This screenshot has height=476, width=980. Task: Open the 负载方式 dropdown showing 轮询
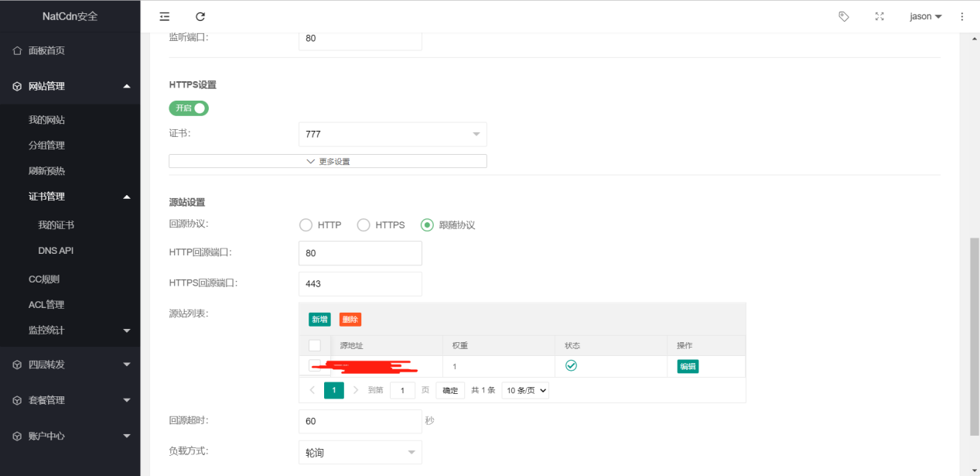pos(360,452)
